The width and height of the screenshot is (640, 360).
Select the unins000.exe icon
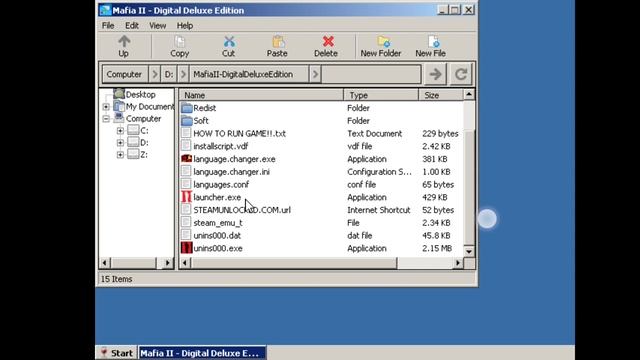tap(187, 248)
